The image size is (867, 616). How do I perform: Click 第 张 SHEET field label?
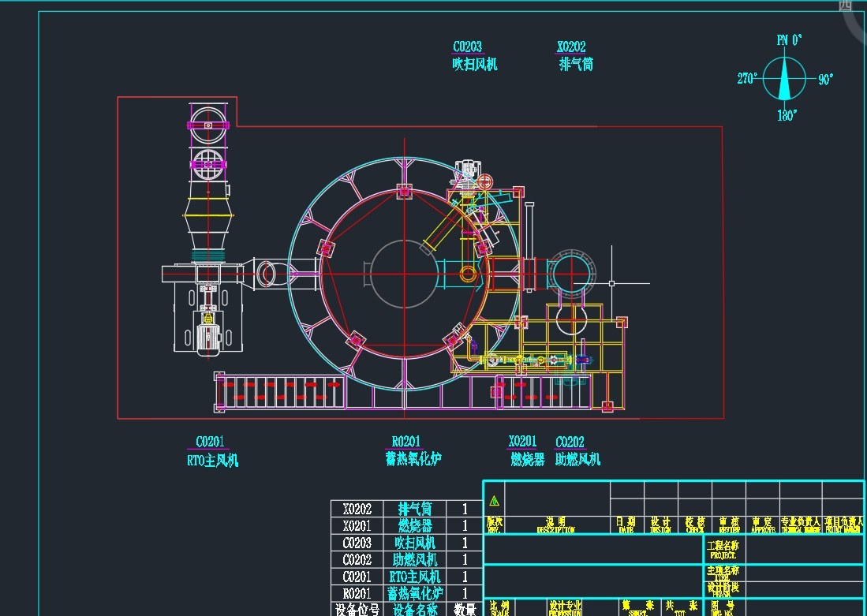point(637,608)
